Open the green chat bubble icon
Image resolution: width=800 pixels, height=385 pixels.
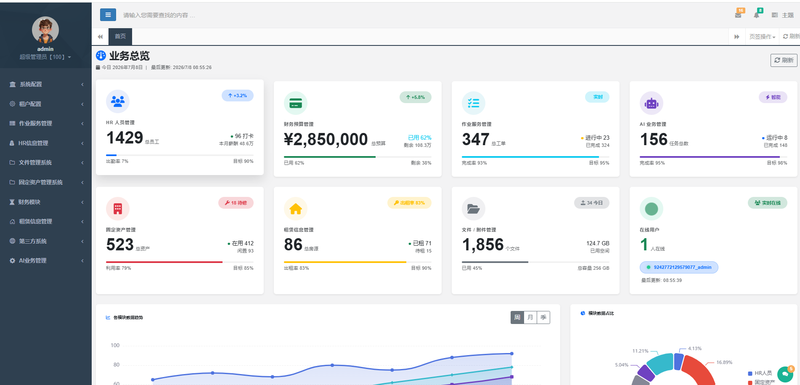coord(785,374)
